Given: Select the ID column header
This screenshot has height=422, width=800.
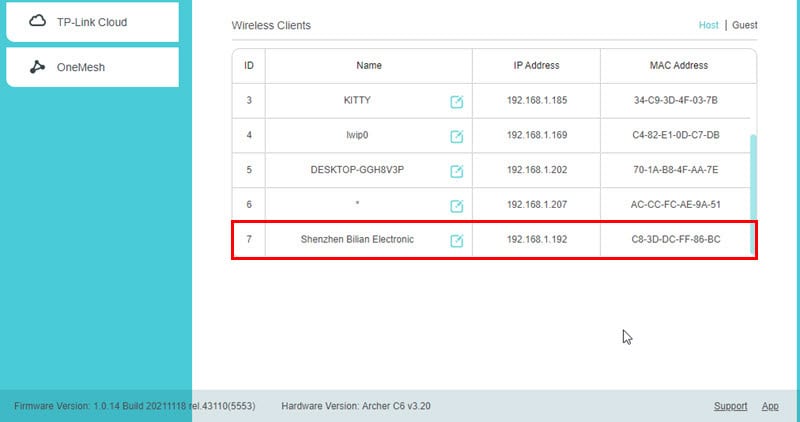Looking at the screenshot, I should tap(248, 65).
